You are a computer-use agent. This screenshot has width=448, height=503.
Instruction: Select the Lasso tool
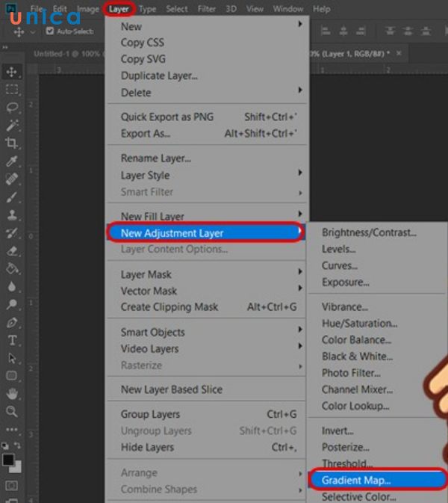[12, 108]
